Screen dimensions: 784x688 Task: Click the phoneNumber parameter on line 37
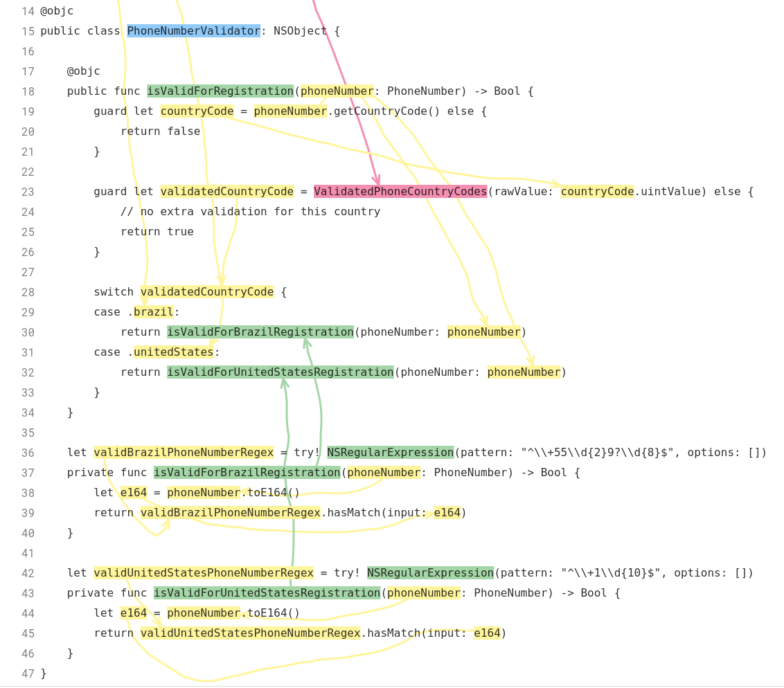point(384,472)
